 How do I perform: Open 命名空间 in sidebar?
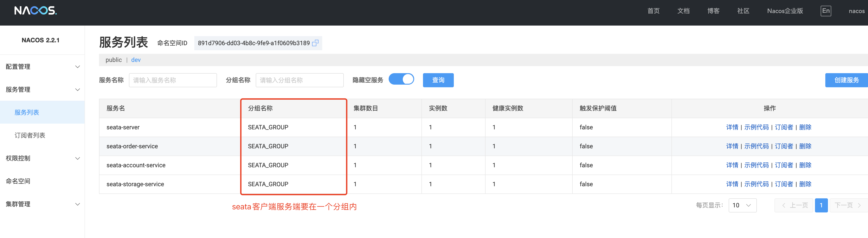click(x=42, y=181)
